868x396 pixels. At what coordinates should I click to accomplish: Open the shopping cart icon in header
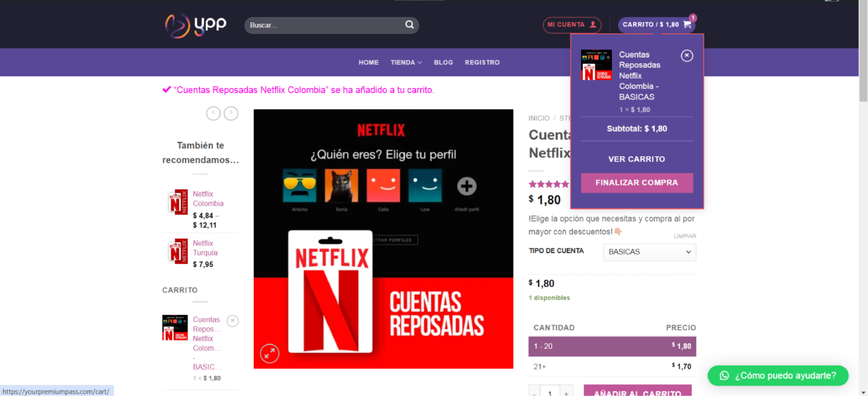tap(686, 25)
